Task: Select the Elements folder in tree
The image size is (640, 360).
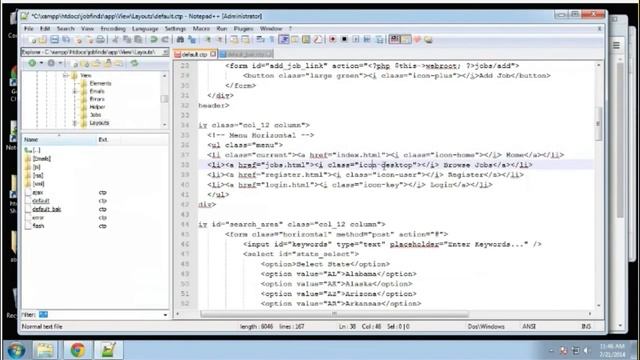Action: [100, 83]
